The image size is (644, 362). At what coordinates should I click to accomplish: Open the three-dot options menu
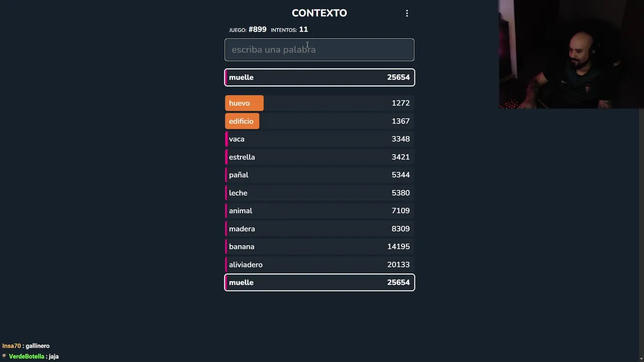point(407,14)
